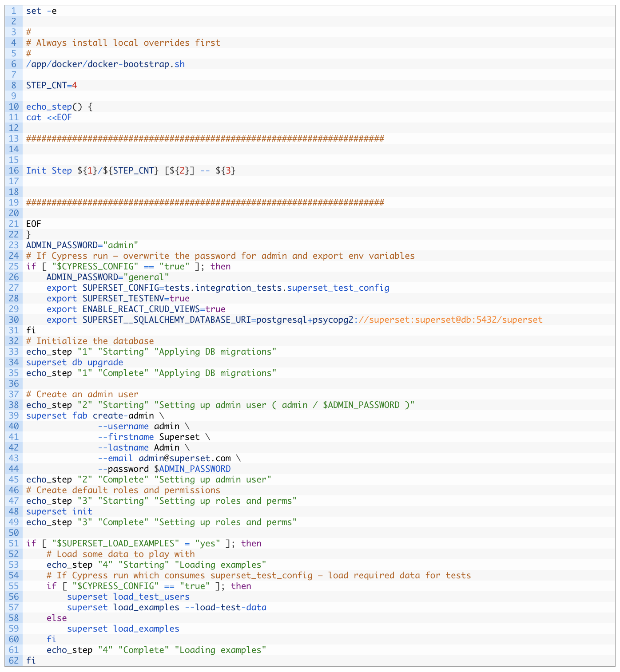Click the 'else' keyword on line 58
Image resolution: width=620 pixels, height=672 pixels.
tap(57, 618)
